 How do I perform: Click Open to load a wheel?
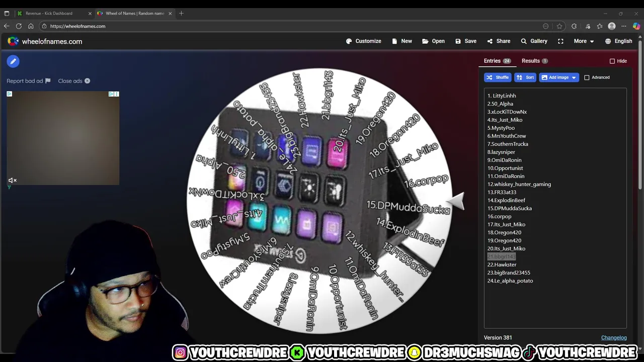(x=433, y=41)
